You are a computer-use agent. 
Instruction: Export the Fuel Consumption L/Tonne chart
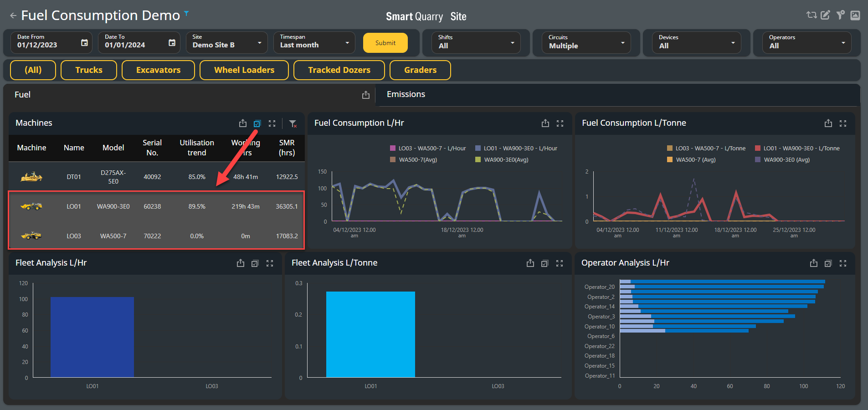(x=828, y=123)
